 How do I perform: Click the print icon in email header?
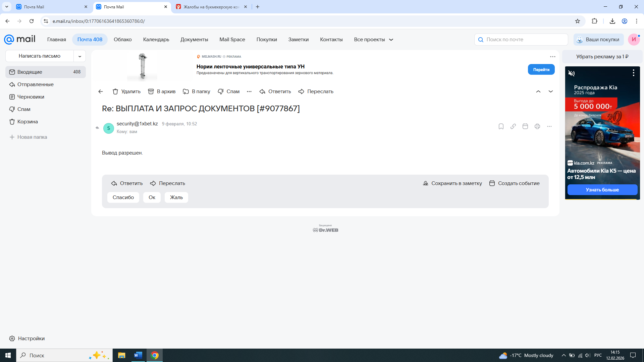[537, 126]
